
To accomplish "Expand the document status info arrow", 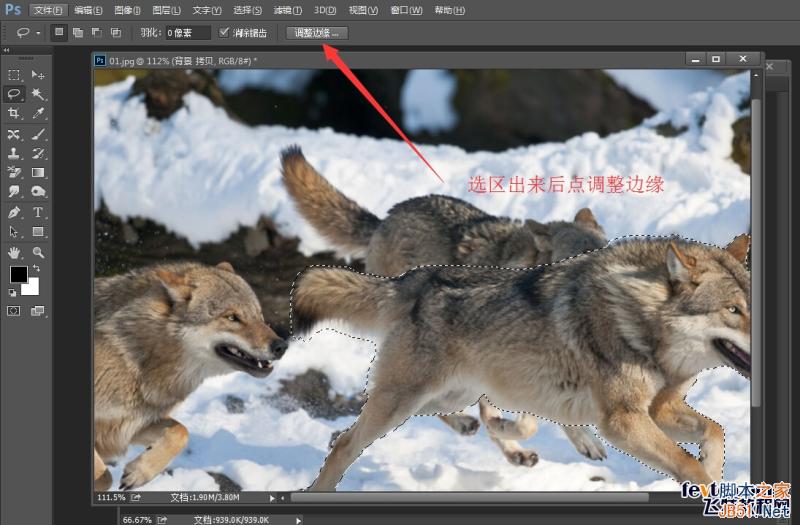I will tap(272, 496).
